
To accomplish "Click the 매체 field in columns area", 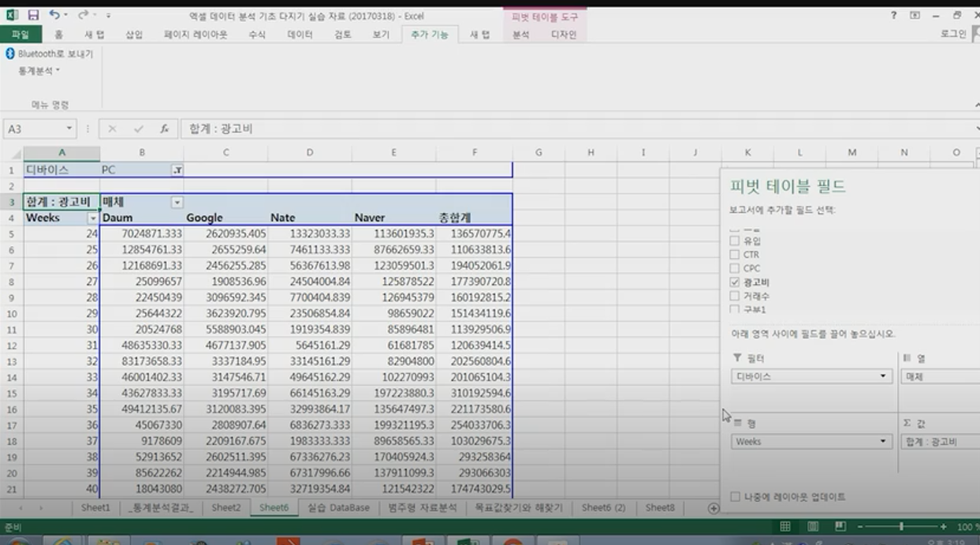I will coord(940,376).
